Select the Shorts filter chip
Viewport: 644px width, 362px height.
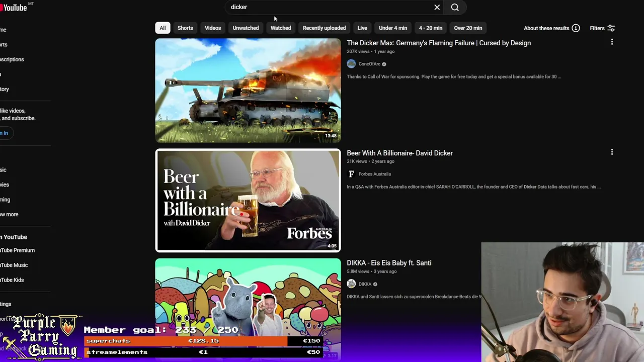185,28
